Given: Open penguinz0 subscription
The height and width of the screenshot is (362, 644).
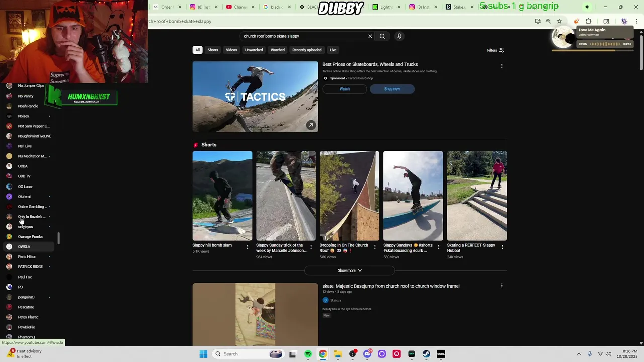Looking at the screenshot, I should pyautogui.click(x=28, y=297).
